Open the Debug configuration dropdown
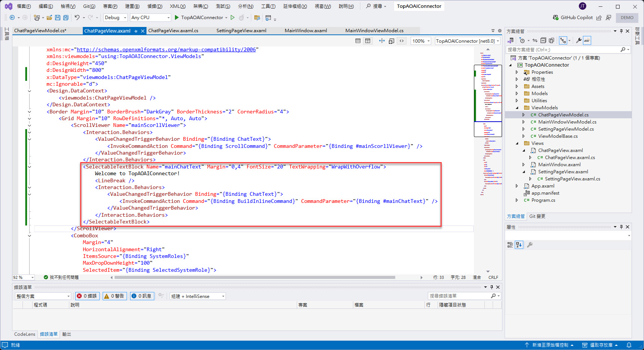 pyautogui.click(x=115, y=18)
